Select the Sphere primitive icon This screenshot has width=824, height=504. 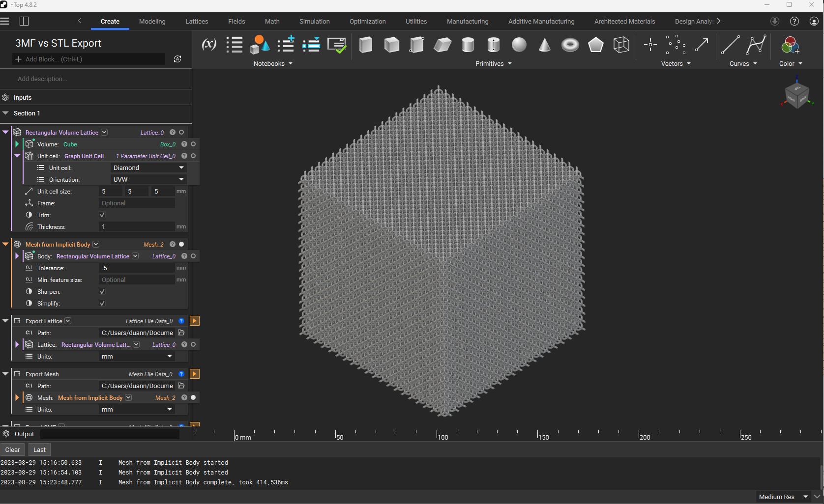[519, 45]
